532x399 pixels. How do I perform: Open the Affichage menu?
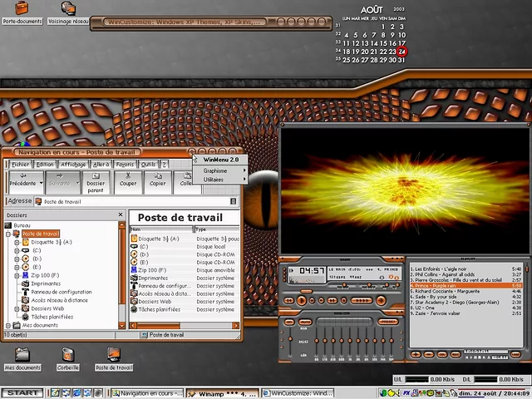click(x=72, y=165)
